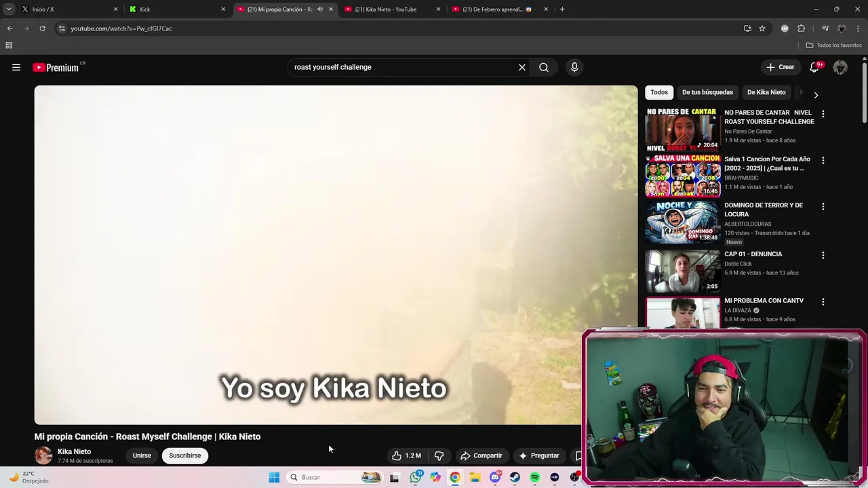Open File Explorer from taskbar
The image size is (868, 488).
[x=475, y=477]
